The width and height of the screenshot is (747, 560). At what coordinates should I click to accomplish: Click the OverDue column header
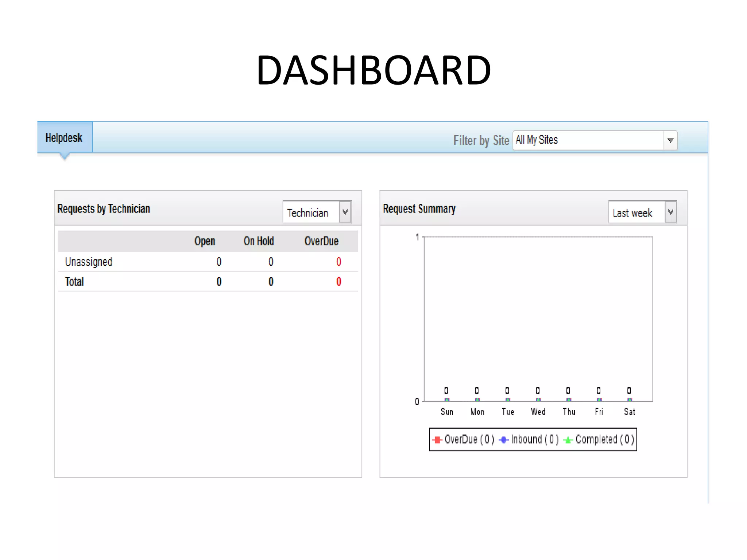321,241
